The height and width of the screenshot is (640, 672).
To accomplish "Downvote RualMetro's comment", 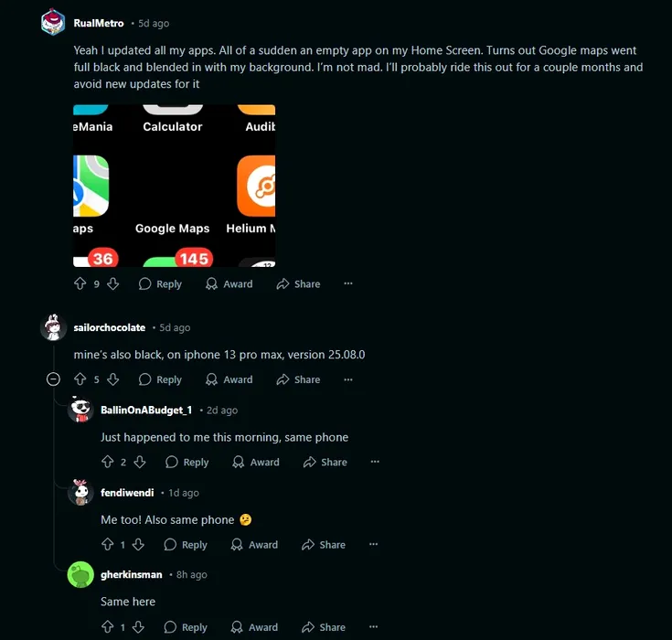I will 113,283.
